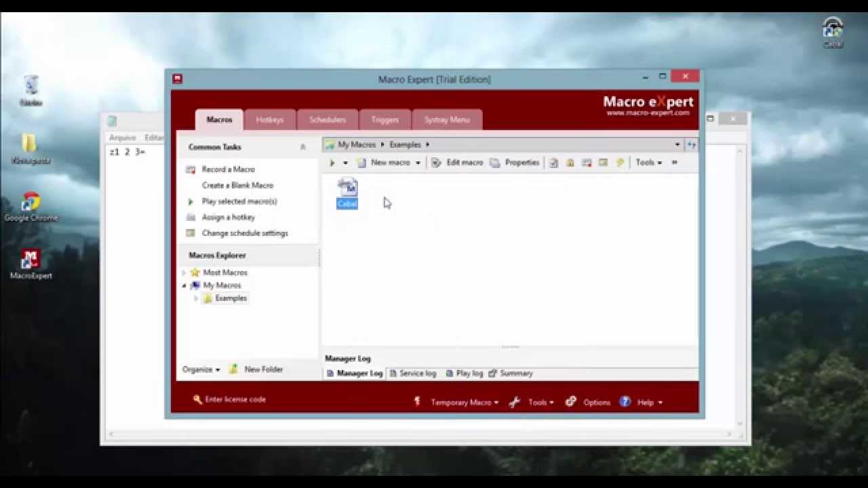
Task: Switch to the Service log tab
Action: coord(412,373)
